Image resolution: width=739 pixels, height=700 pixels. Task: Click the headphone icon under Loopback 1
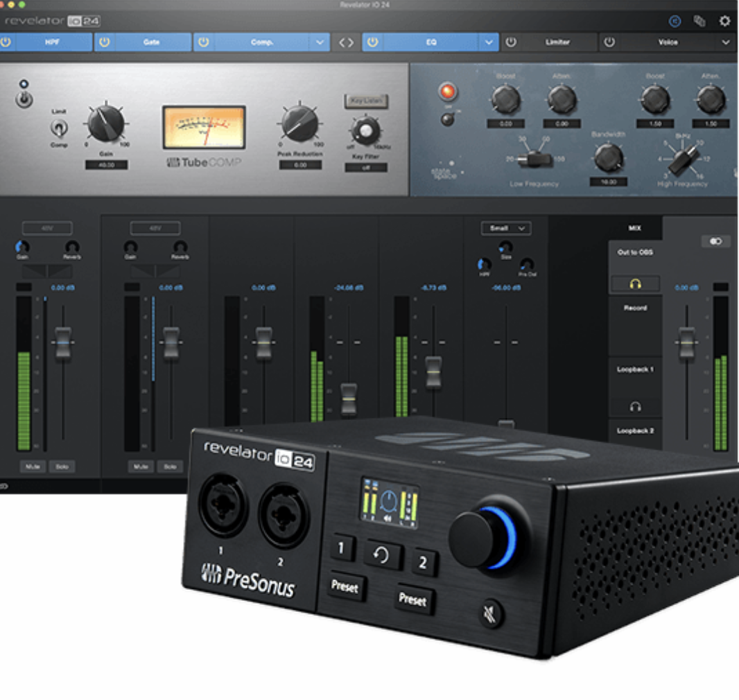(x=636, y=405)
